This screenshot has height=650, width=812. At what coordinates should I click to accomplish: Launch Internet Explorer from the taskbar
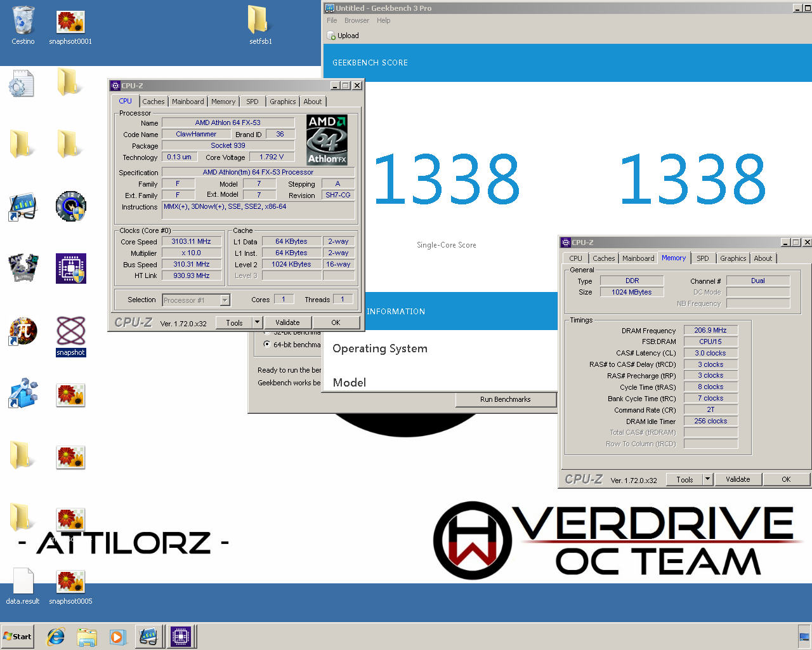point(56,636)
